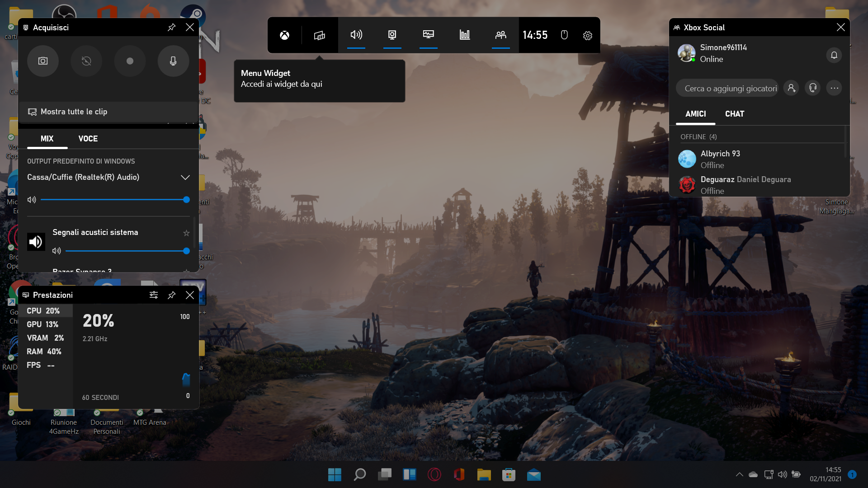Select the CPU 20% metric
The image size is (868, 488).
coord(45,311)
